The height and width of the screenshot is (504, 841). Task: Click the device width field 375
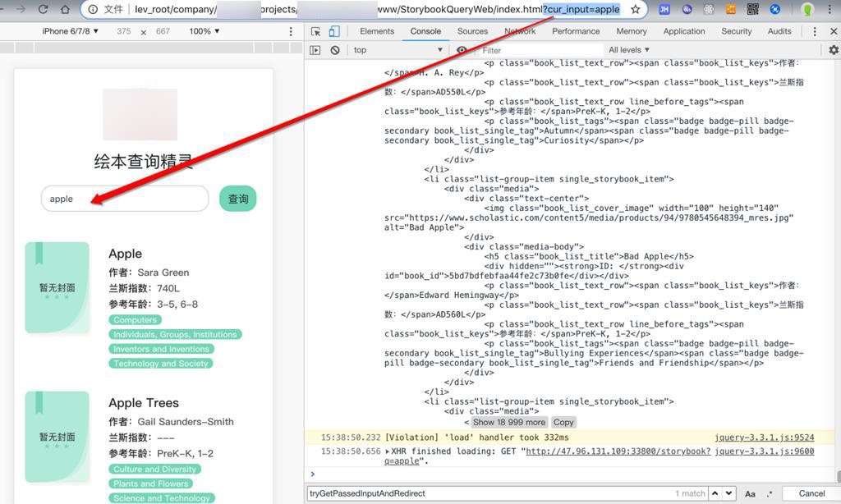124,32
